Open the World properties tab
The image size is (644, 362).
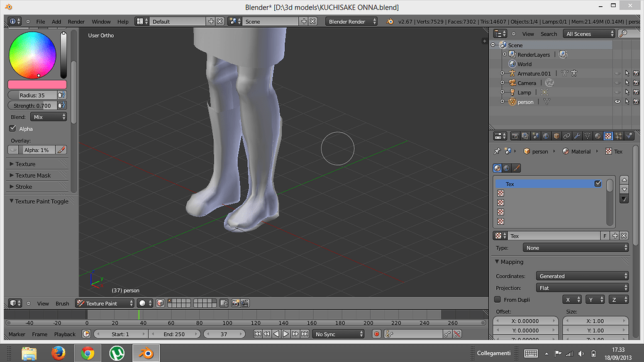pyautogui.click(x=546, y=136)
